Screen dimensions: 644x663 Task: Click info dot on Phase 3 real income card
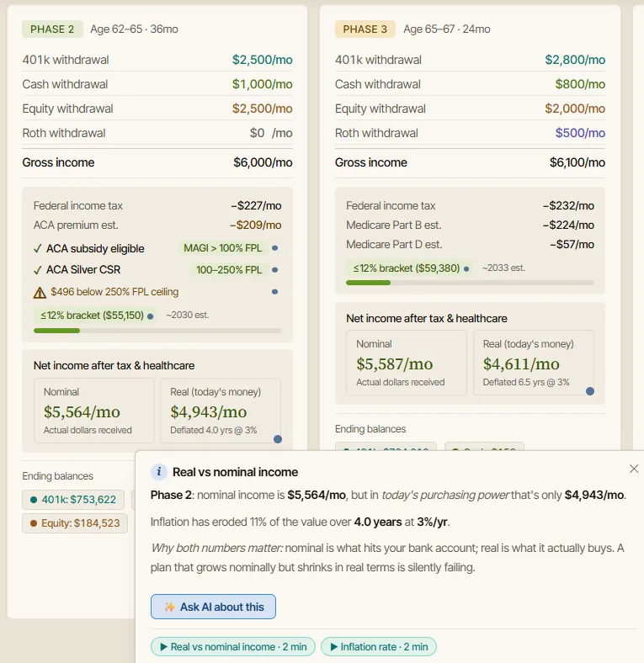tap(590, 391)
